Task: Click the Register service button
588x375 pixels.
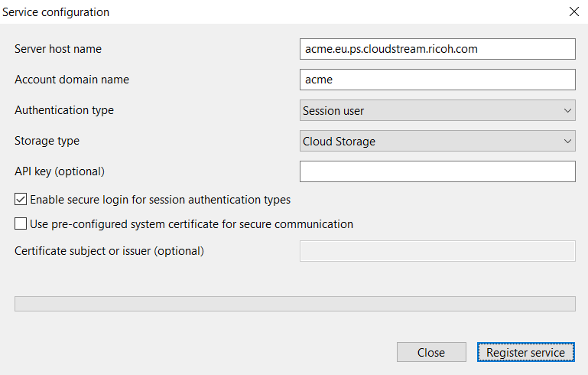Action: [525, 352]
